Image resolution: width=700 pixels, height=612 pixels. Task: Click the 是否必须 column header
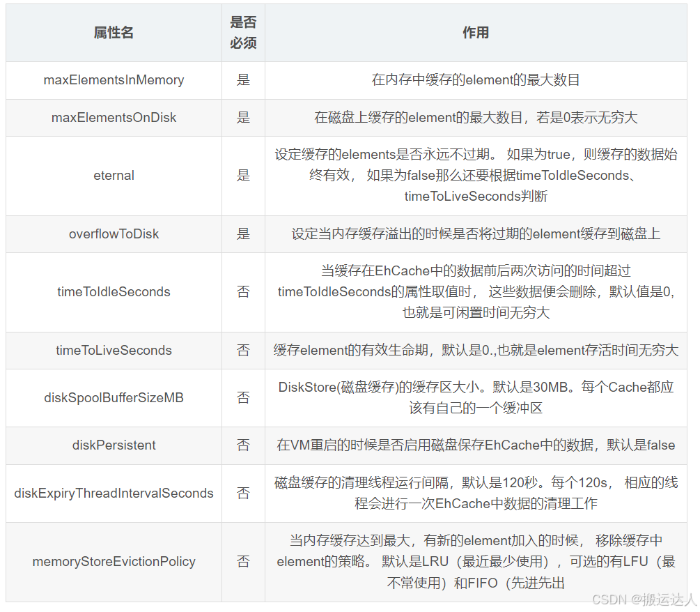(x=243, y=33)
